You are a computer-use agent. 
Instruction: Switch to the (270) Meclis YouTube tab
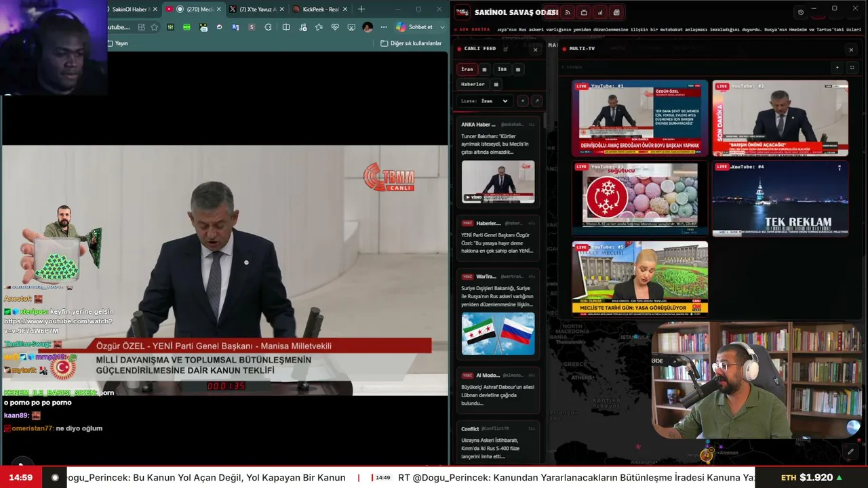[x=194, y=9]
